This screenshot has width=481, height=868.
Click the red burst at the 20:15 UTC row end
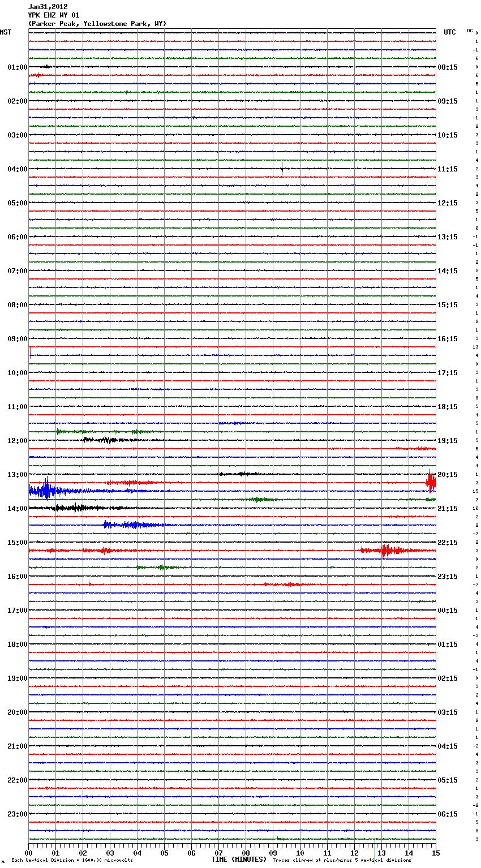[x=431, y=482]
